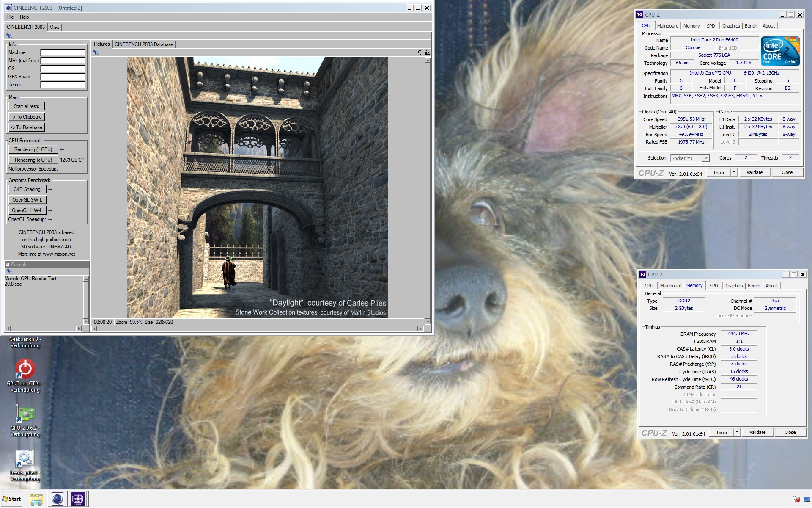
Task: Select the Pictures tab
Action: [101, 44]
